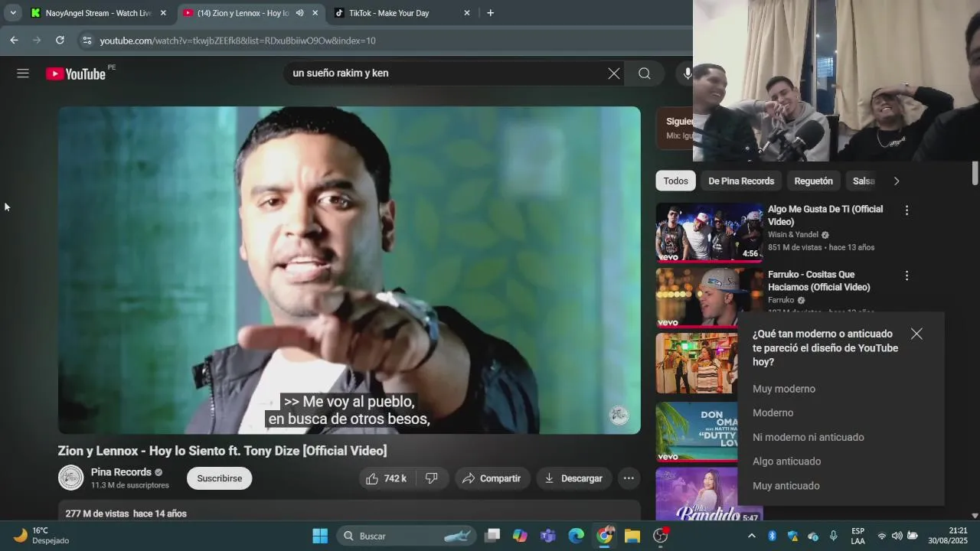Open OBS Studio from taskbar
The height and width of the screenshot is (551, 980).
(x=661, y=536)
